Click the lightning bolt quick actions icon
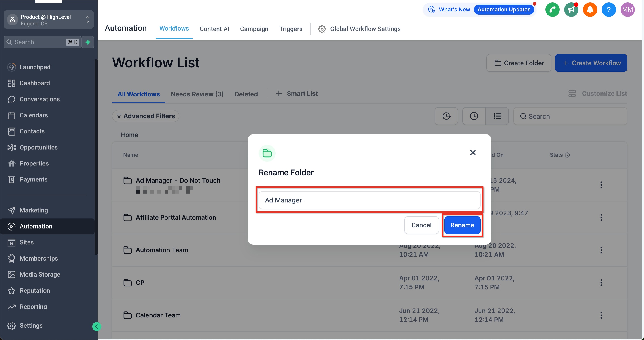The width and height of the screenshot is (644, 340). (x=88, y=42)
